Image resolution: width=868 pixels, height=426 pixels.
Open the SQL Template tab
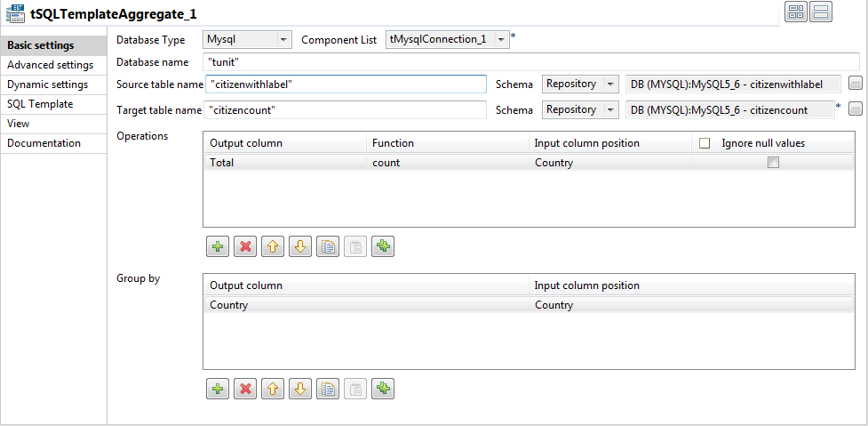pos(40,104)
